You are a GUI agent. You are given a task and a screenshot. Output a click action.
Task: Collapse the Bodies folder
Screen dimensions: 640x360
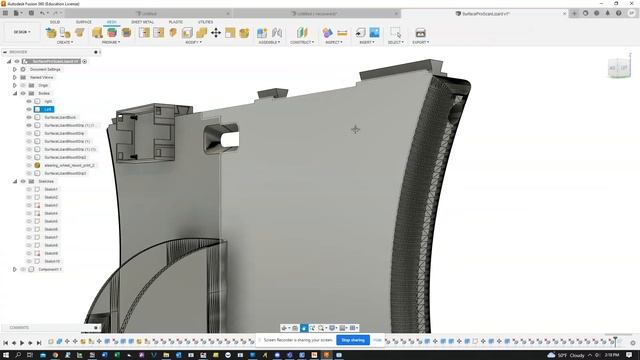[15, 93]
